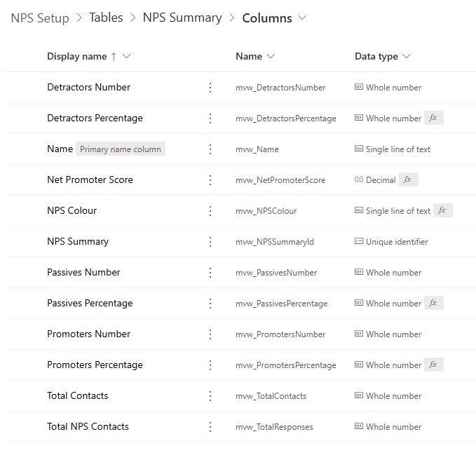Expand the Columns breadcrumb dropdown chevron

click(x=302, y=18)
